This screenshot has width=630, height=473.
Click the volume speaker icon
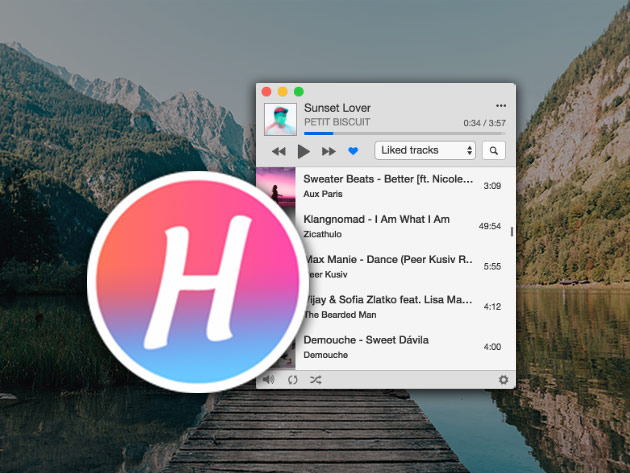click(269, 380)
